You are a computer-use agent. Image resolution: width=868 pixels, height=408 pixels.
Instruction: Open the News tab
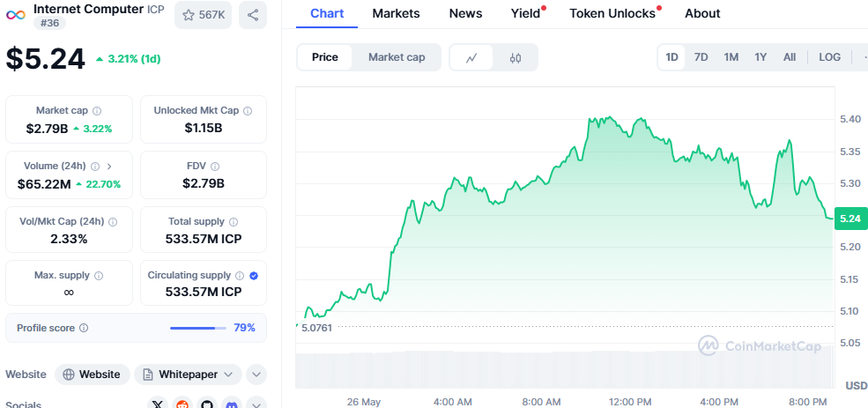click(x=465, y=14)
